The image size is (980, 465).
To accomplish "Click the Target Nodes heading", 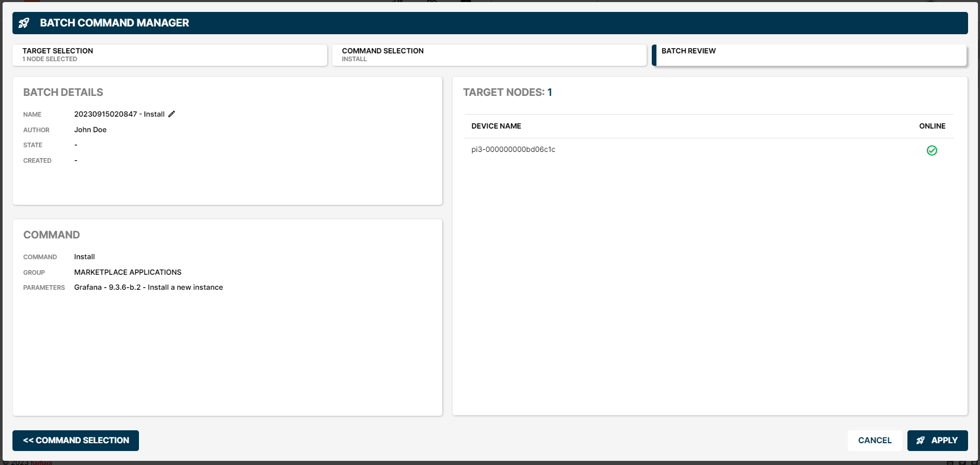I will pyautogui.click(x=507, y=92).
